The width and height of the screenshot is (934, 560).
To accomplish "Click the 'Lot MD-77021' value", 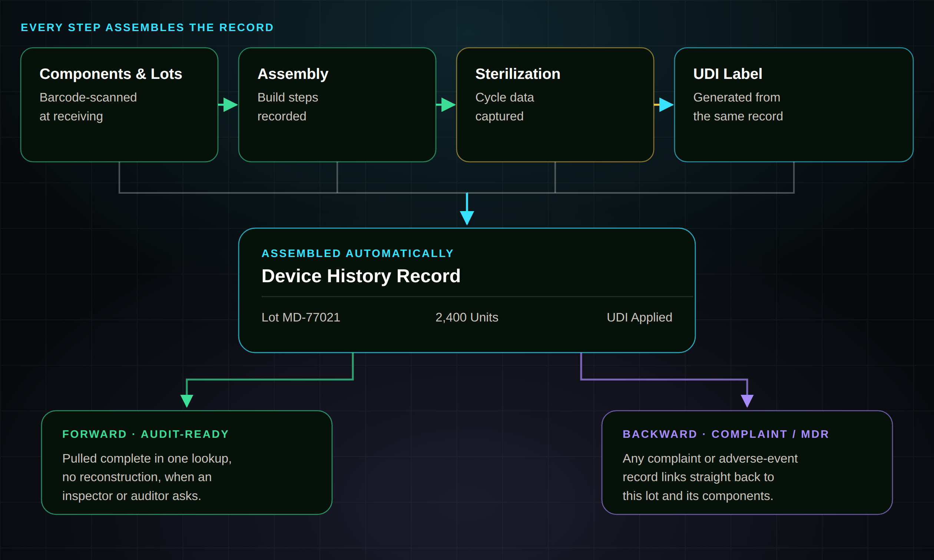I will [x=301, y=317].
